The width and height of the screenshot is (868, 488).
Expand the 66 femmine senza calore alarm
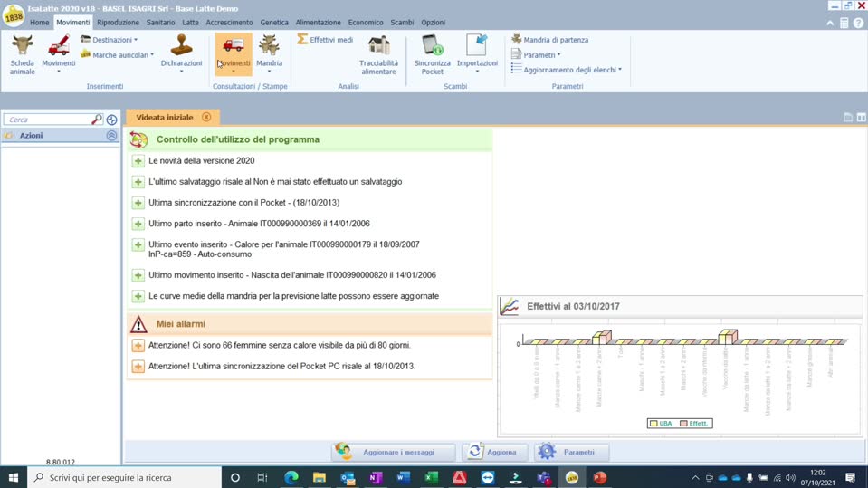point(138,346)
